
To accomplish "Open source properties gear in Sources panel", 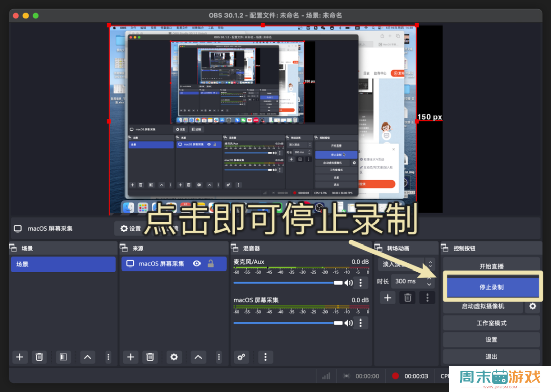I will pos(174,357).
